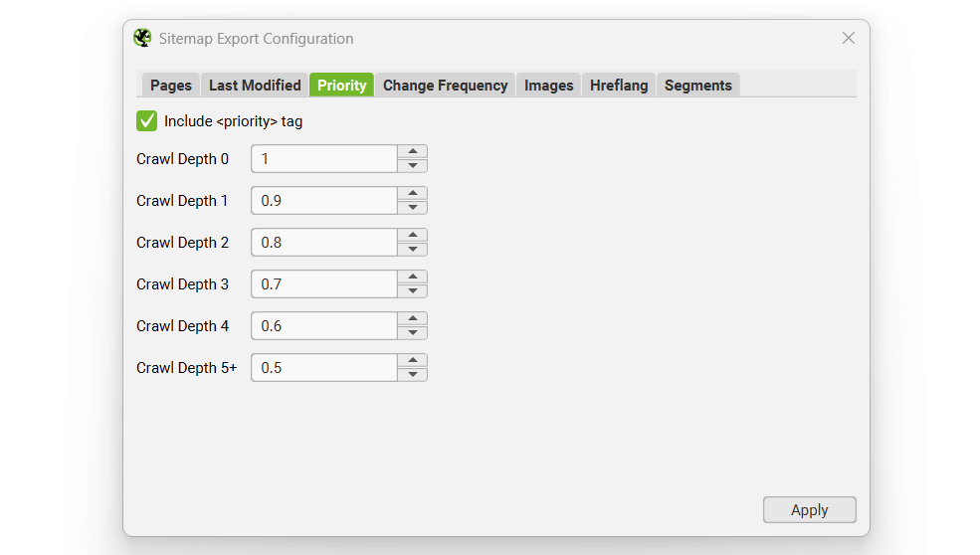Decrease Crawl Depth 4 priority with down arrow

click(x=413, y=332)
